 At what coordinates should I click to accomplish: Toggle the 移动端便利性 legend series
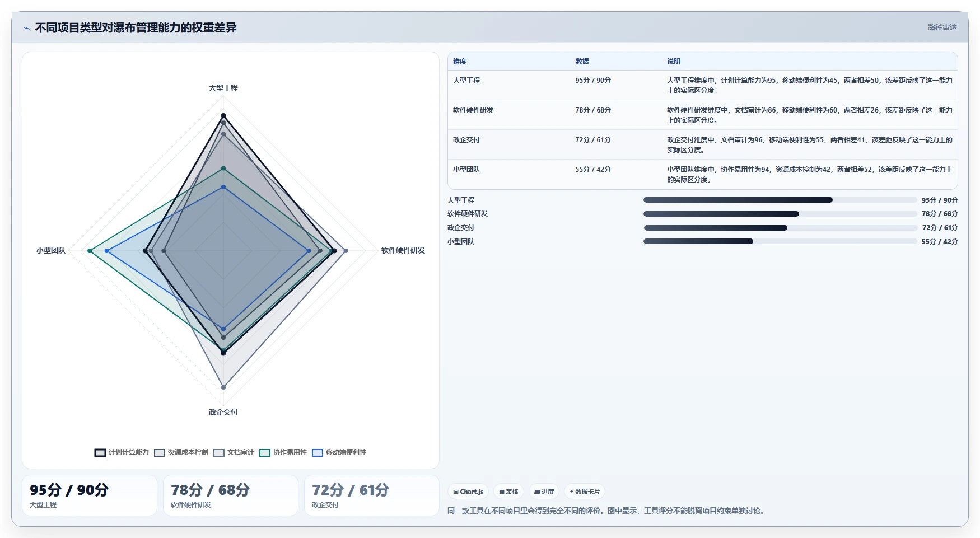tap(339, 452)
